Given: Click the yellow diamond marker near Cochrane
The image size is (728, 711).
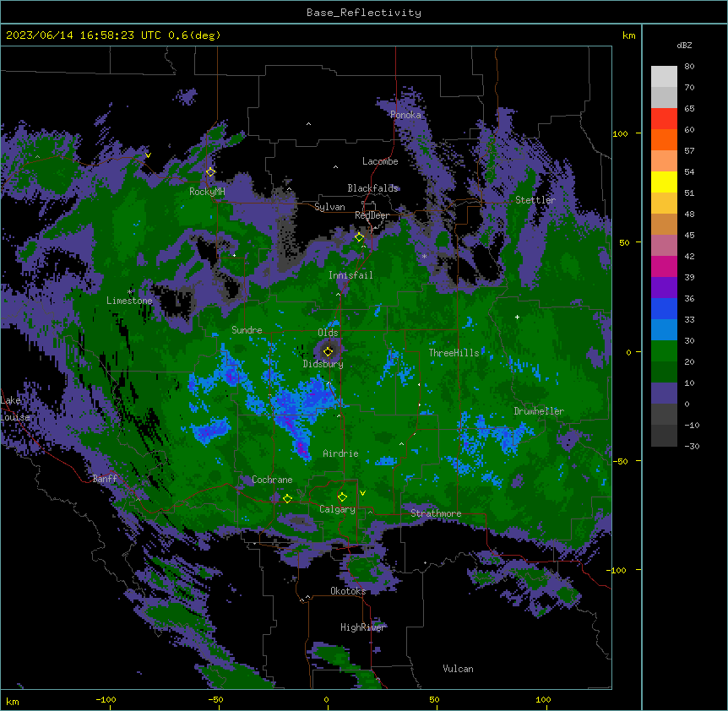Looking at the screenshot, I should click(287, 498).
